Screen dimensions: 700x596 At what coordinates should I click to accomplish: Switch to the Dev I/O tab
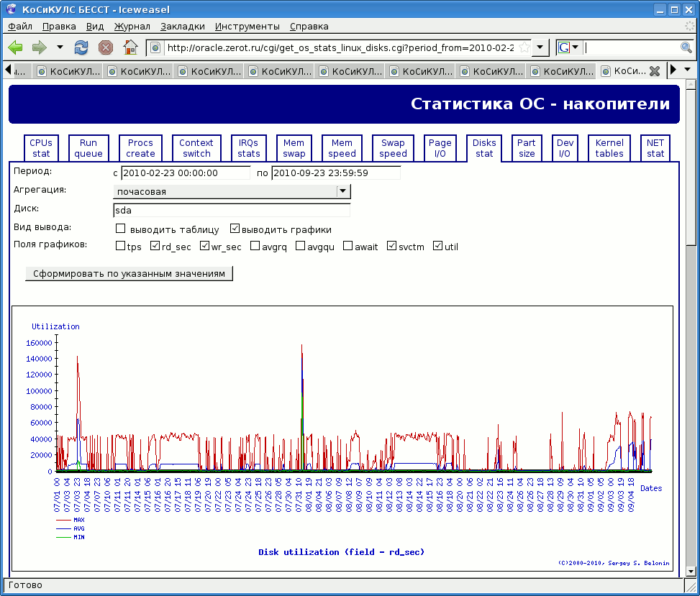565,148
